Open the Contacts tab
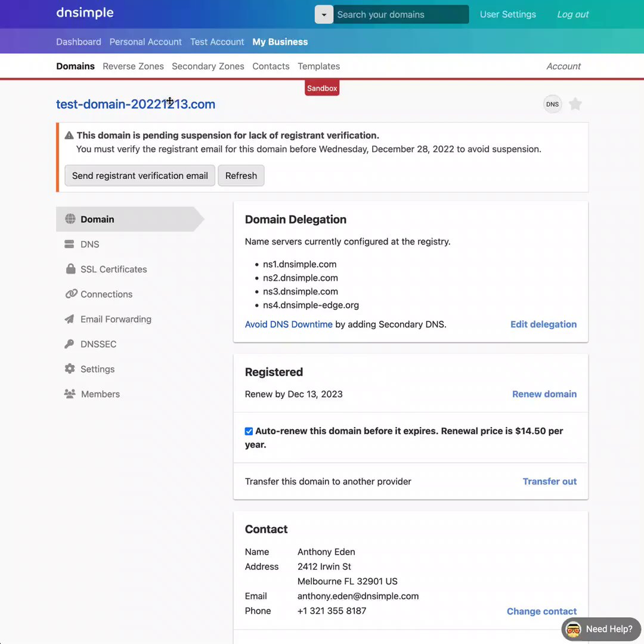This screenshot has height=644, width=644. (271, 66)
